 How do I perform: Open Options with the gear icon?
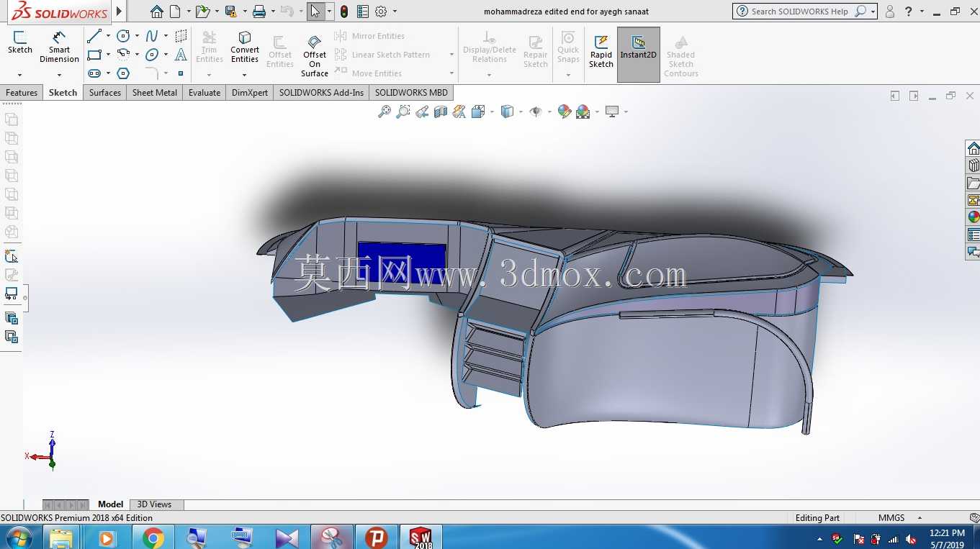coord(381,12)
